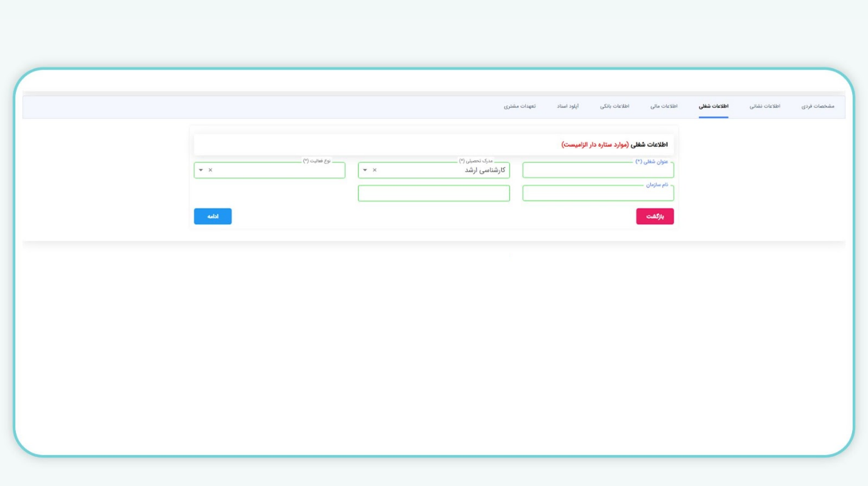868x486 pixels.
Task: Click the red موارد ستاره دار الزامیست note
Action: pyautogui.click(x=594, y=145)
